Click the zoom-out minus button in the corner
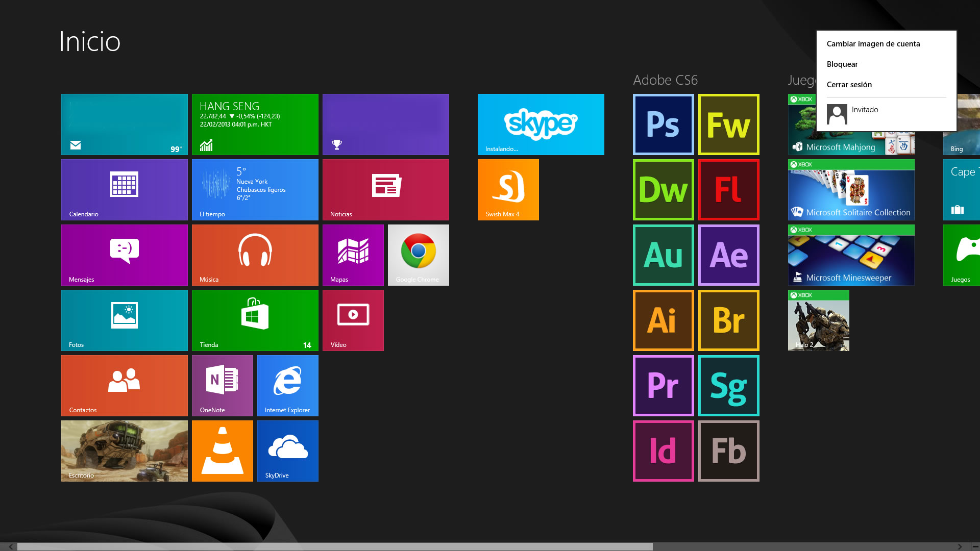Screen dimensions: 980x551 click(x=975, y=546)
